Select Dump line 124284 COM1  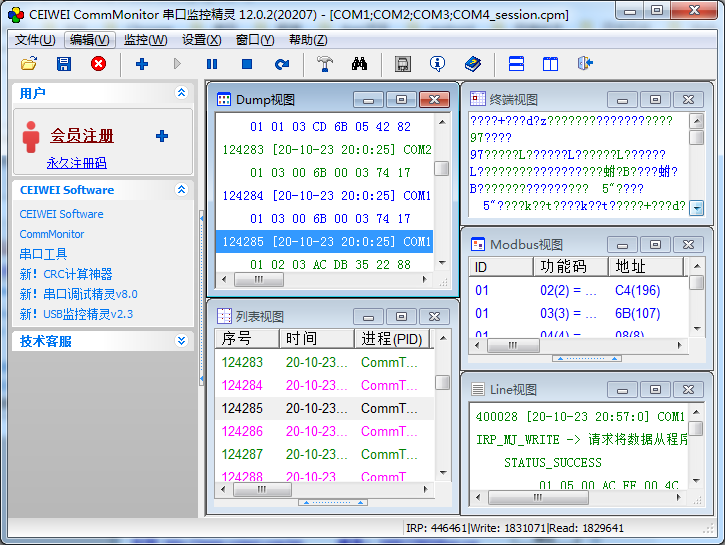[325, 196]
